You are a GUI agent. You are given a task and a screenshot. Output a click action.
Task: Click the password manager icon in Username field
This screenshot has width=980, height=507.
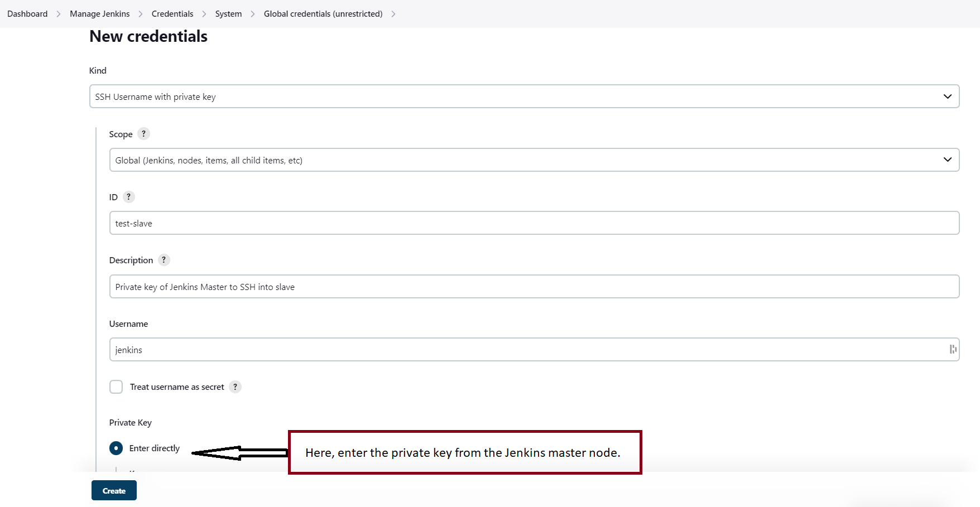953,349
